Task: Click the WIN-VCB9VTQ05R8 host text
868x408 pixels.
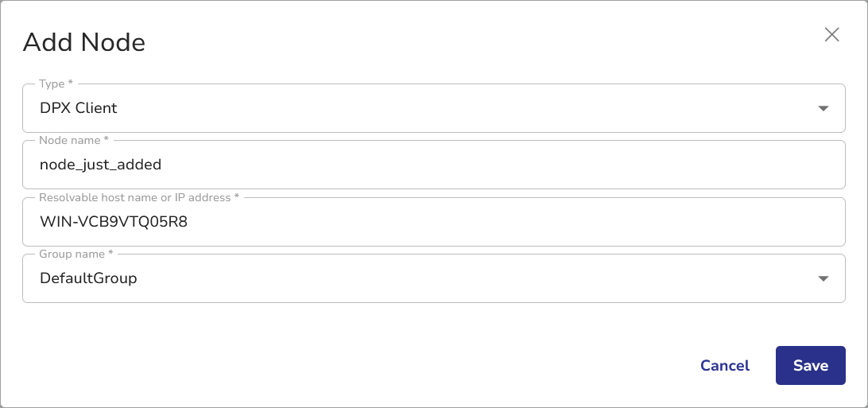Action: point(114,222)
